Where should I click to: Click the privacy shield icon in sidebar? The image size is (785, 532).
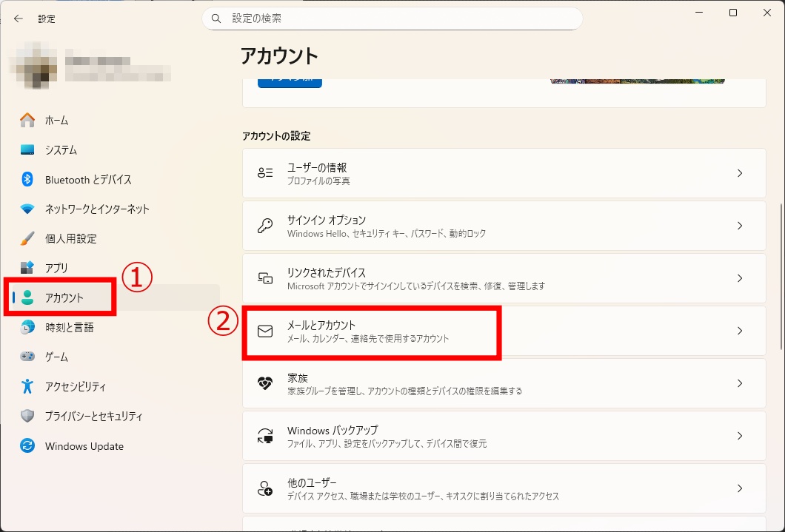27,416
